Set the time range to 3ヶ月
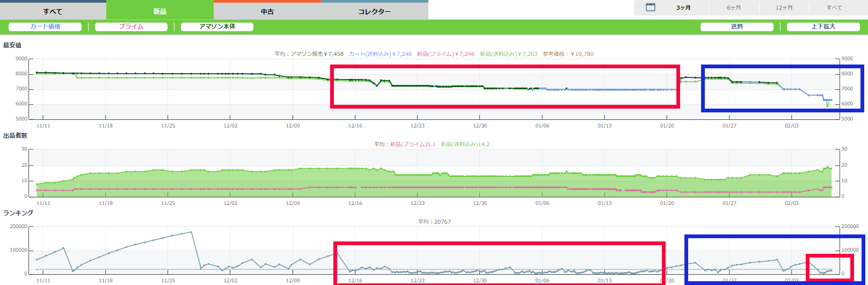This screenshot has height=285, width=868. click(683, 8)
